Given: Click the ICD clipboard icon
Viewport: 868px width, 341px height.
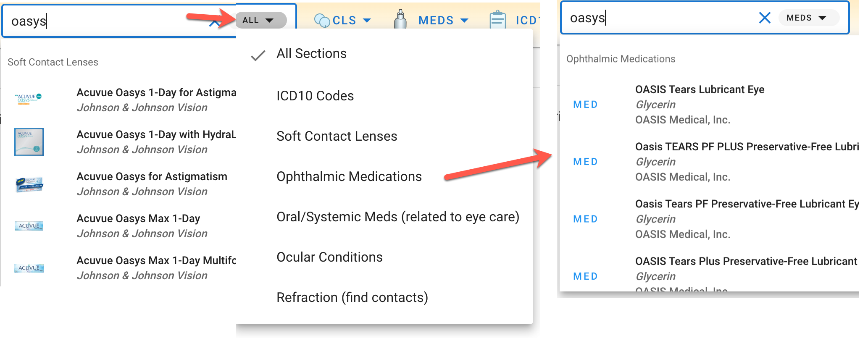Looking at the screenshot, I should (x=498, y=20).
